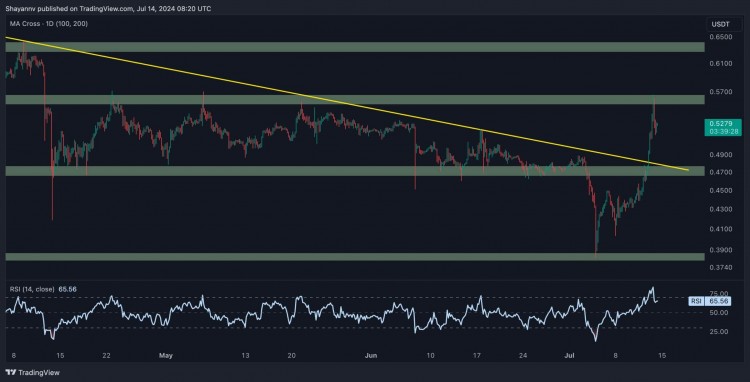Click the 10 date label on time axis

[430, 356]
